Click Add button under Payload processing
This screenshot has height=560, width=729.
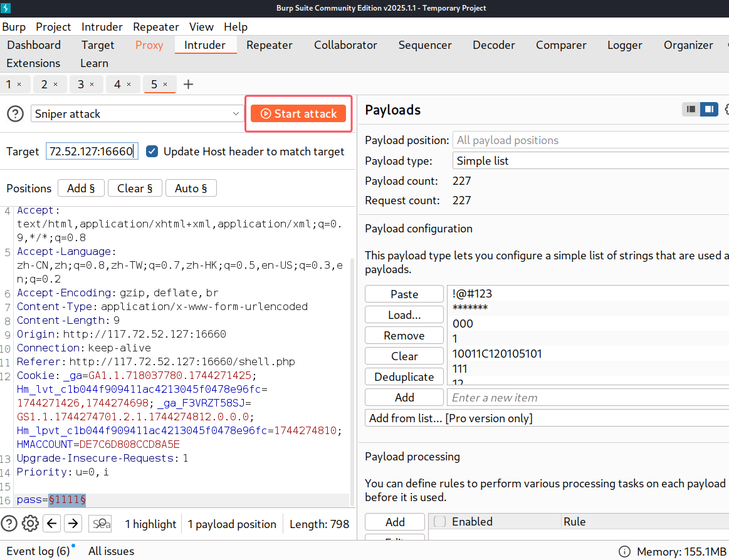tap(395, 522)
